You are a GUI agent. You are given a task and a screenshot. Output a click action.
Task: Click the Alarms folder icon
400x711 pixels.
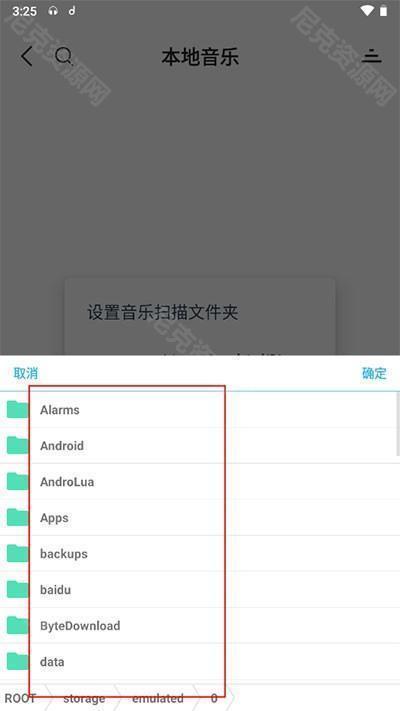pyautogui.click(x=18, y=409)
